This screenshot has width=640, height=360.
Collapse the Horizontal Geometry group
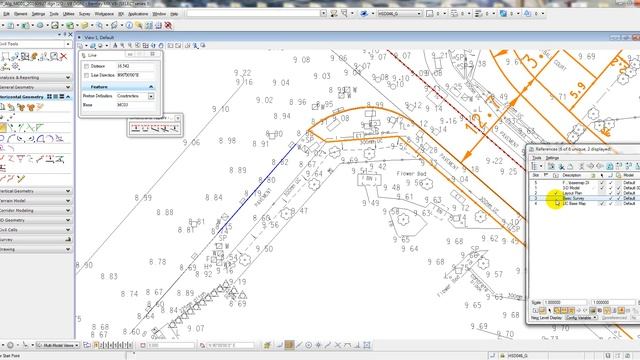(68, 97)
